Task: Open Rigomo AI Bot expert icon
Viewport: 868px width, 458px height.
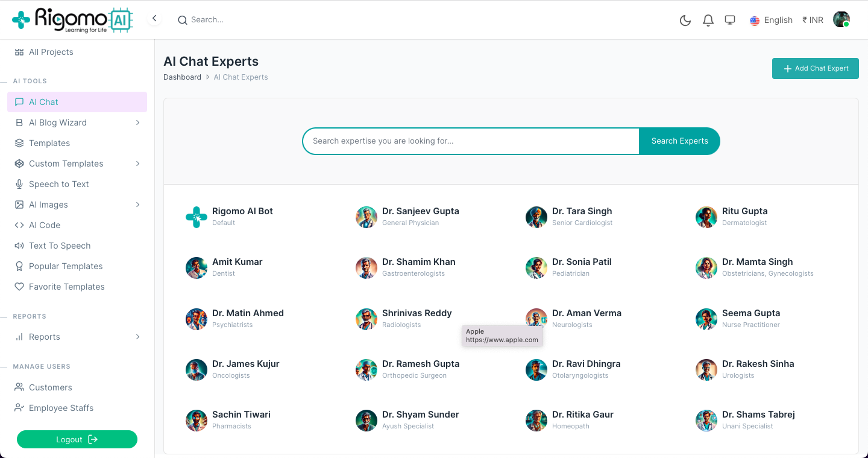Action: (197, 217)
